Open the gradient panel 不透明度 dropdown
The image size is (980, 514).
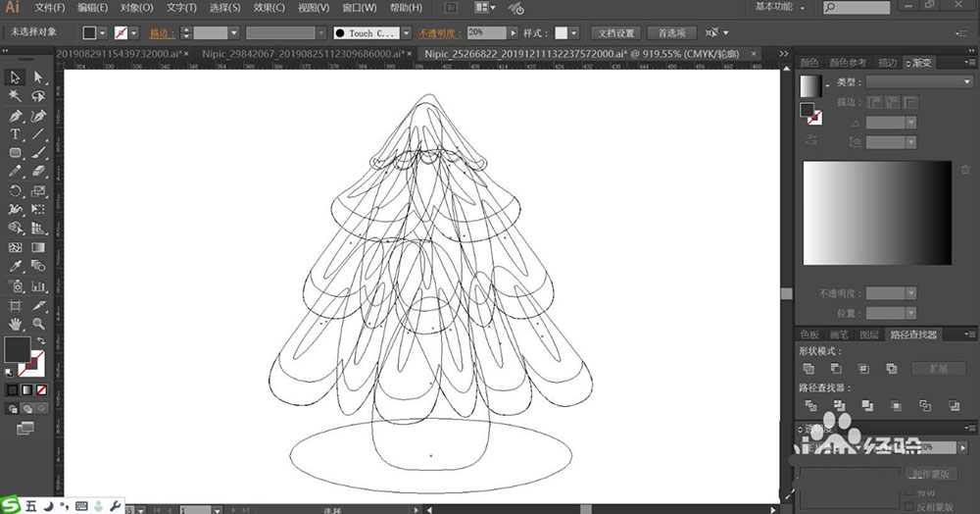coord(910,293)
